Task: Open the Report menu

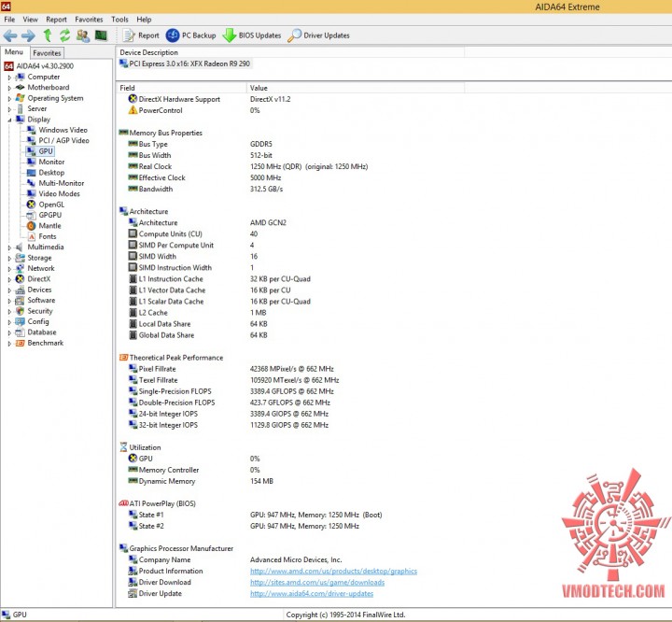Action: 56,20
